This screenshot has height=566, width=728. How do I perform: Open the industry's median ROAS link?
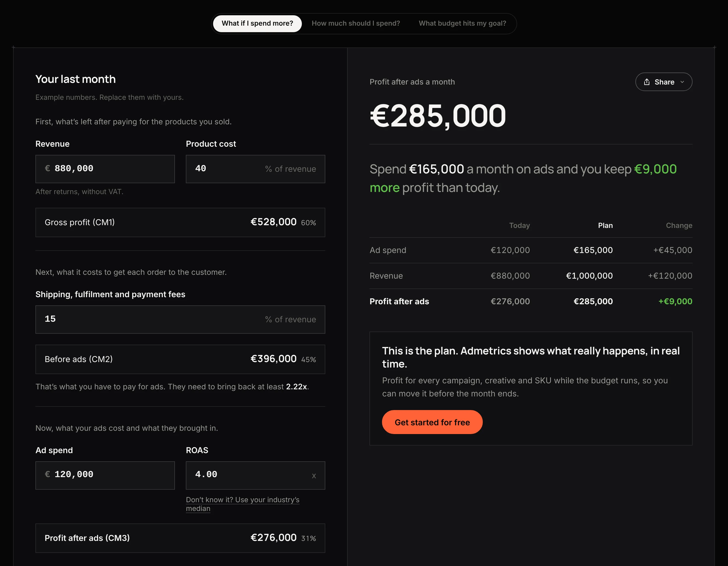pyautogui.click(x=243, y=504)
